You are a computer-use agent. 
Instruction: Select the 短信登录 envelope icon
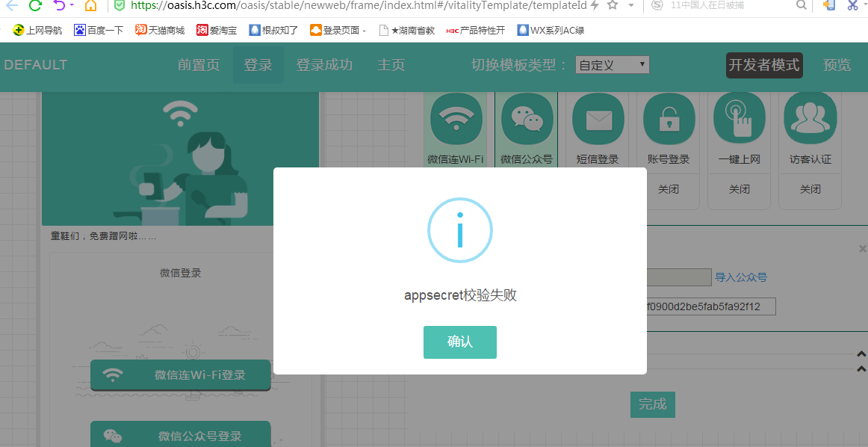coord(598,119)
